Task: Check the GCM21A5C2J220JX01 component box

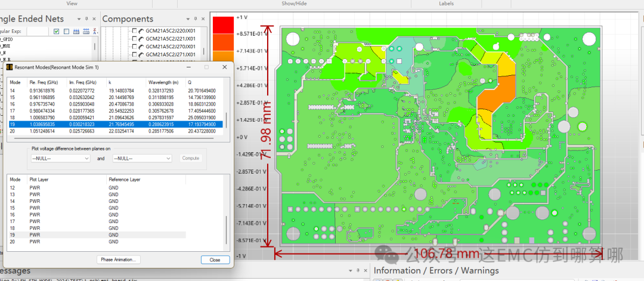Action: (134, 30)
